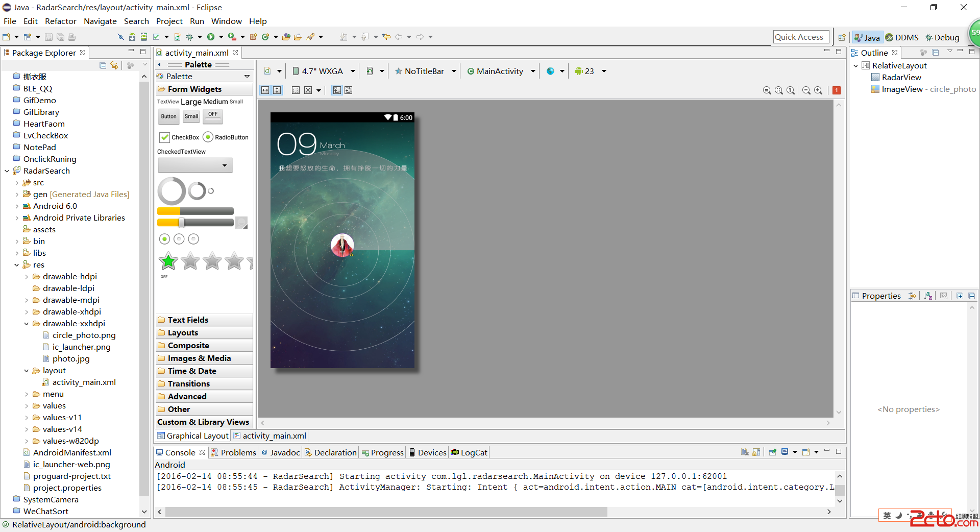
Task: Click the Open Perspective icon
Action: [842, 37]
